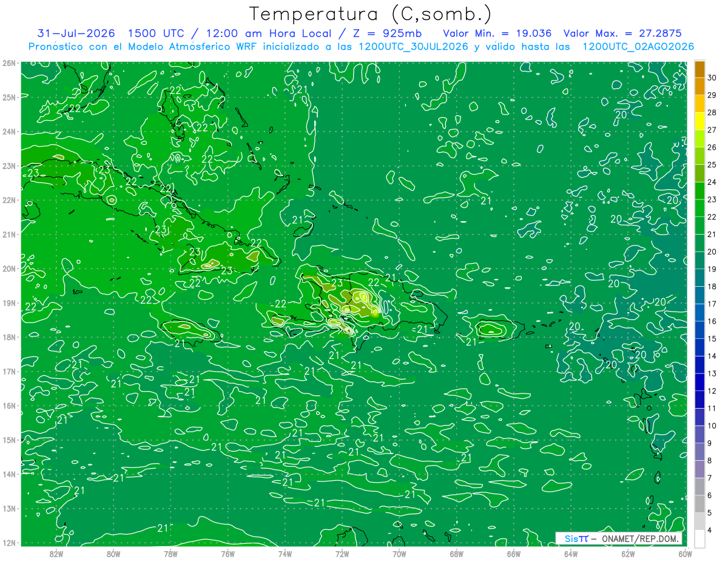The width and height of the screenshot is (728, 562).
Task: Click the 70W longitude axis label
Action: (x=399, y=554)
